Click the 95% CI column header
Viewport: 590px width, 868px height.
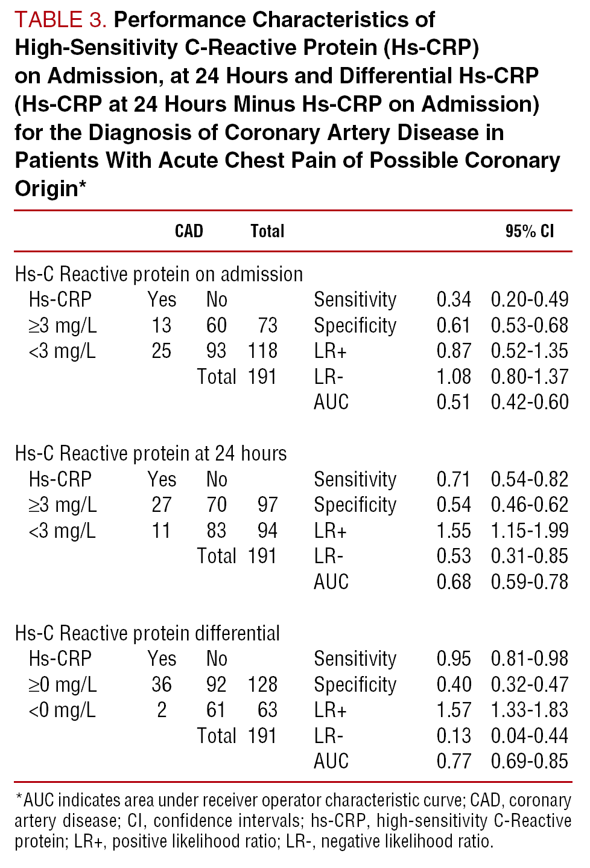tap(529, 231)
